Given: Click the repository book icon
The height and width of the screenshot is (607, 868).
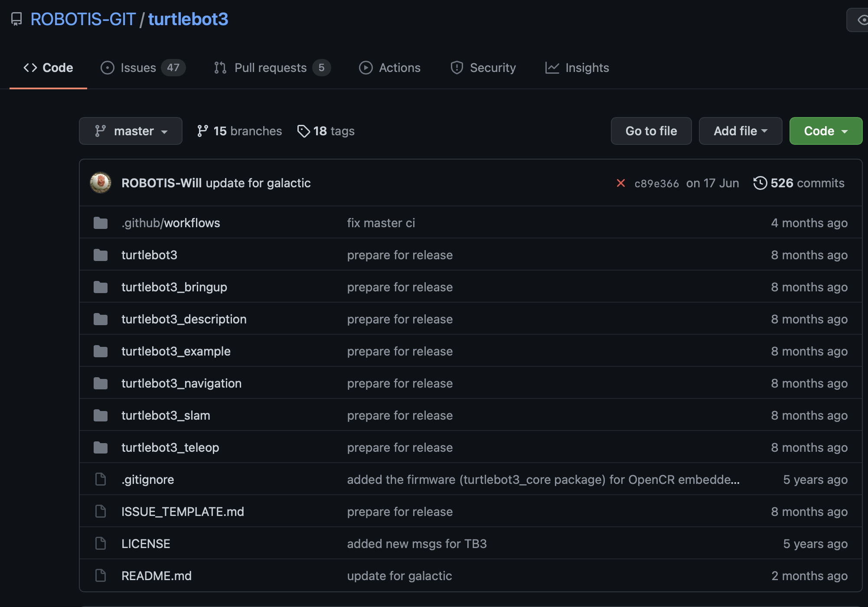Looking at the screenshot, I should [16, 19].
